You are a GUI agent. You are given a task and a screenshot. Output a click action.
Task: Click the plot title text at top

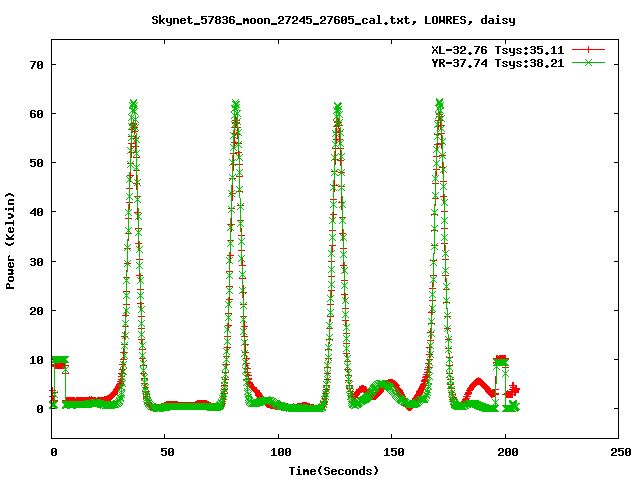(320, 19)
